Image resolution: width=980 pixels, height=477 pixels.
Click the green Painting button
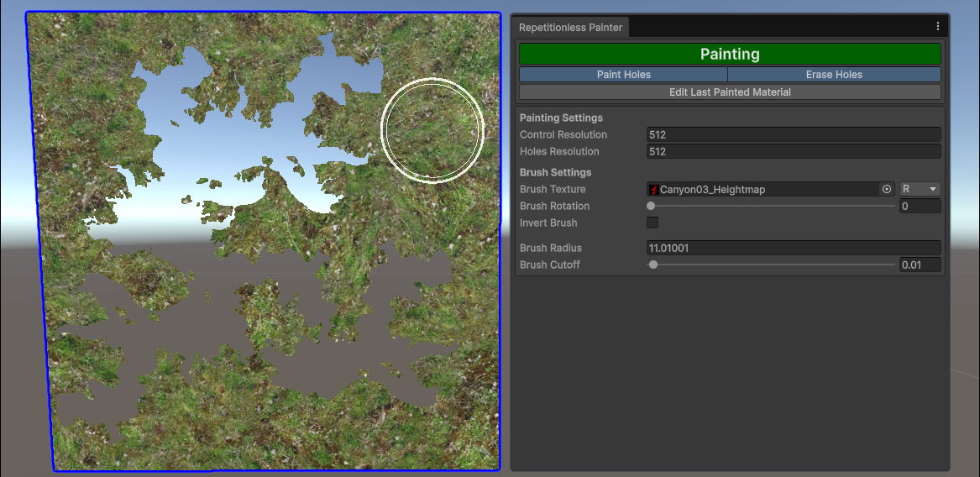pyautogui.click(x=730, y=54)
